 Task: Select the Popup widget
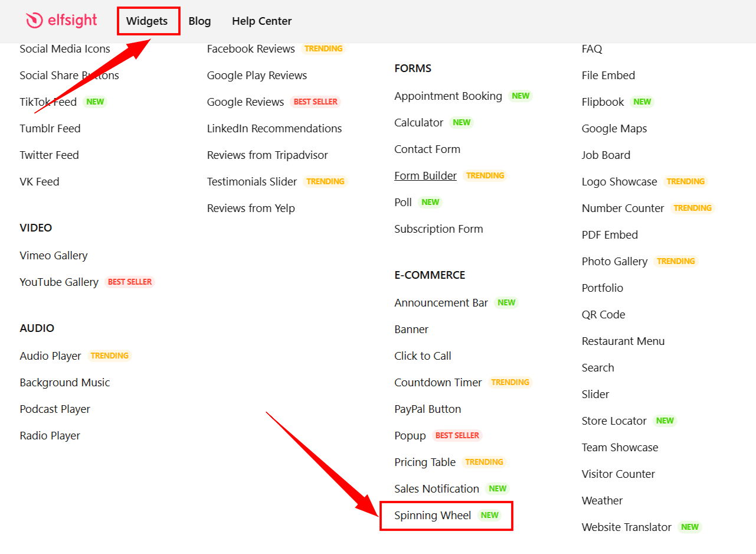pos(410,436)
